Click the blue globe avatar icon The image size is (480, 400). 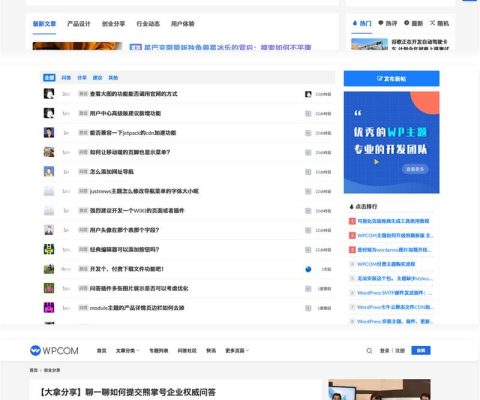point(308,269)
